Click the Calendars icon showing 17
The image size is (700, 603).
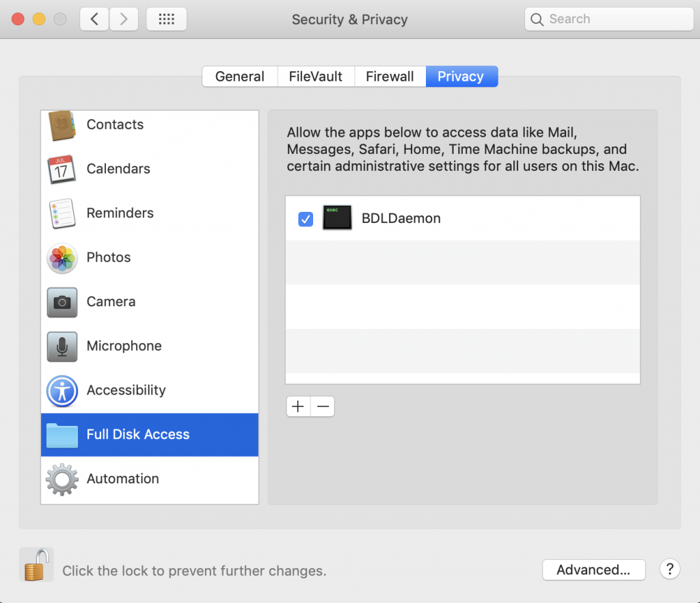(62, 169)
